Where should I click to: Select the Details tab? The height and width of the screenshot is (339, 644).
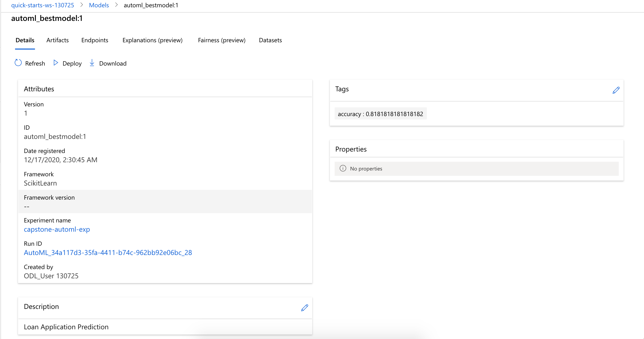tap(25, 40)
